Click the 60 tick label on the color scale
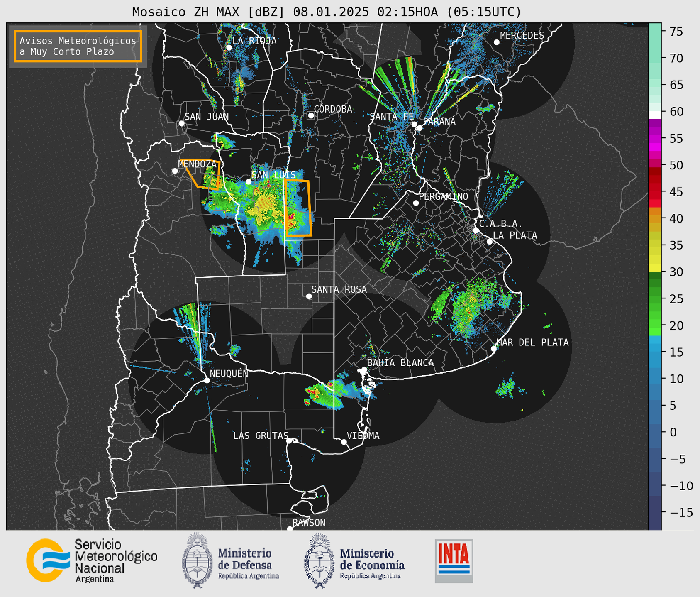700x597 pixels. click(676, 112)
